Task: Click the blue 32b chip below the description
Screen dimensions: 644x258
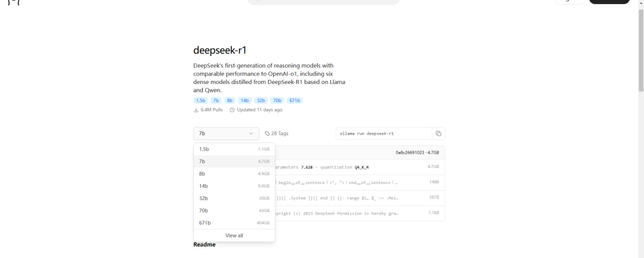Action: point(261,101)
